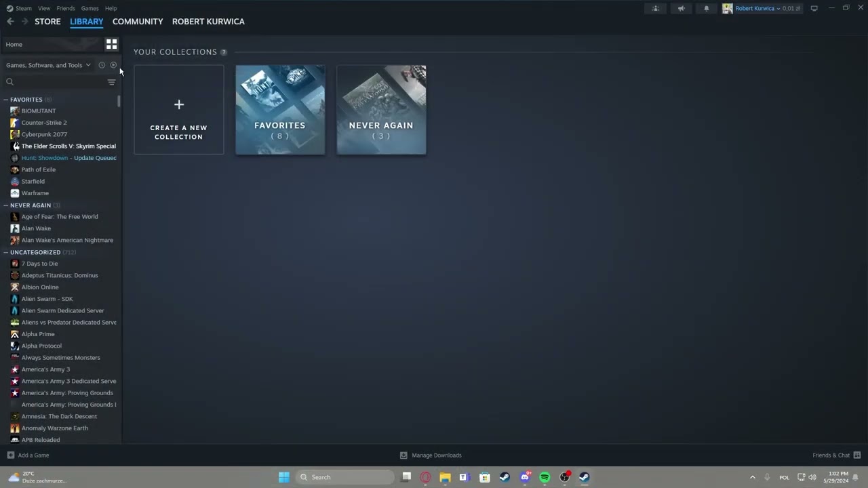This screenshot has width=868, height=488.
Task: Open Spotify from the taskbar
Action: (545, 477)
